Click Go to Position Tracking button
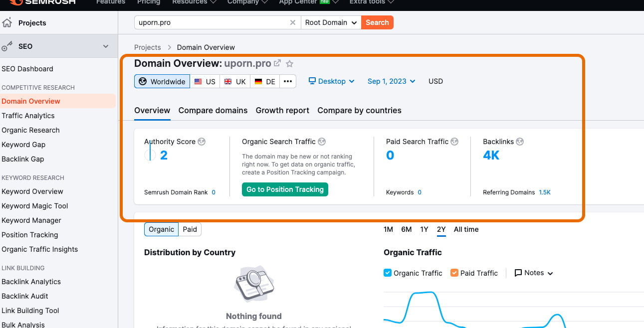This screenshot has width=644, height=328. pos(285,189)
